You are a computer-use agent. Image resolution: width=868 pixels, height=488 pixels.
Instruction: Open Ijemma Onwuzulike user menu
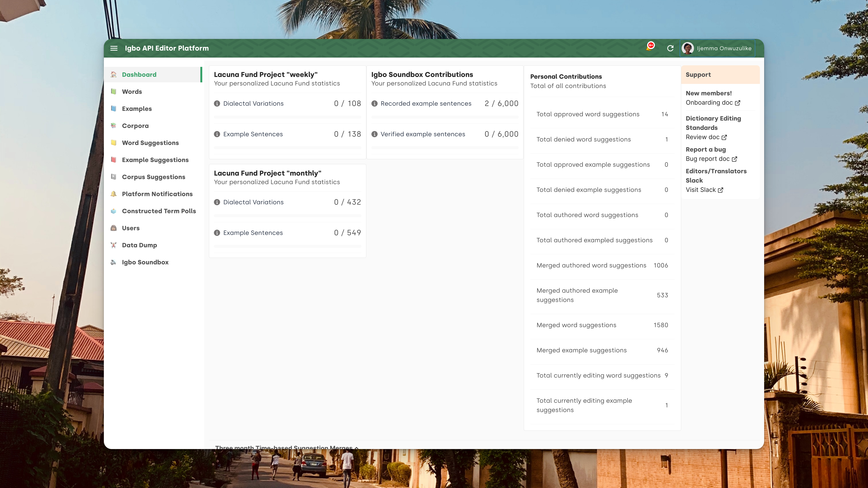point(724,48)
